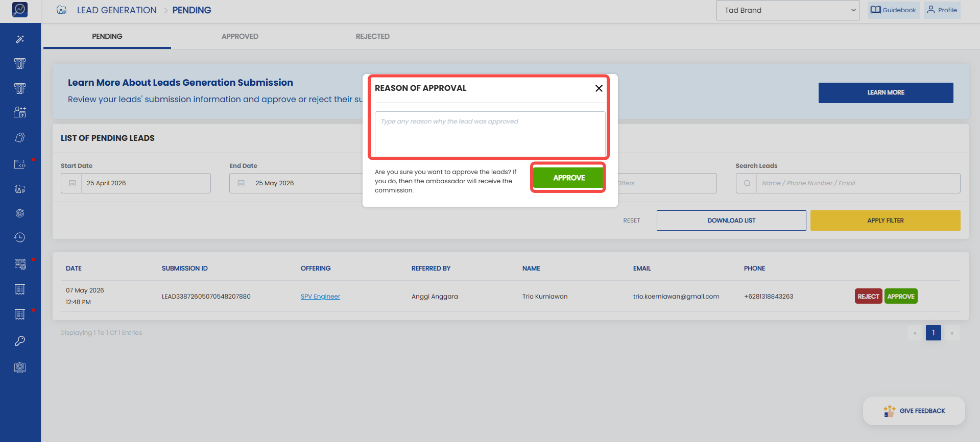The width and height of the screenshot is (980, 442).
Task: Approve Trio Kurniawan's lead in the table
Action: [901, 296]
